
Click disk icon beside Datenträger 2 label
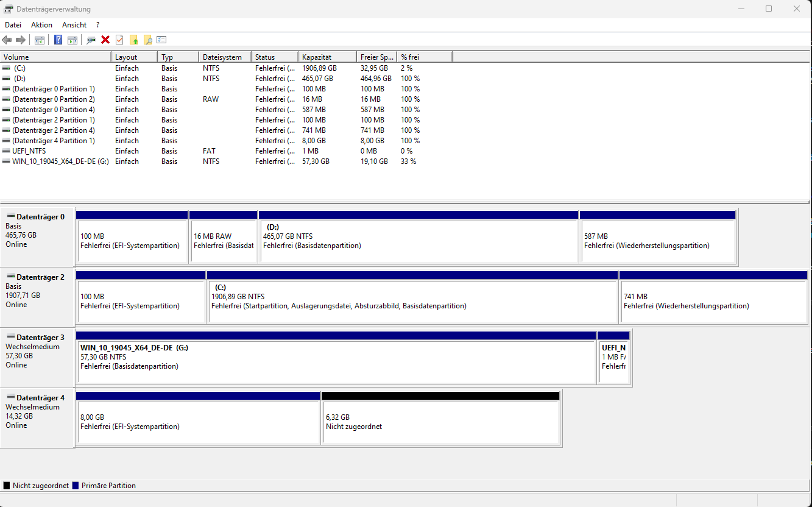(x=10, y=277)
